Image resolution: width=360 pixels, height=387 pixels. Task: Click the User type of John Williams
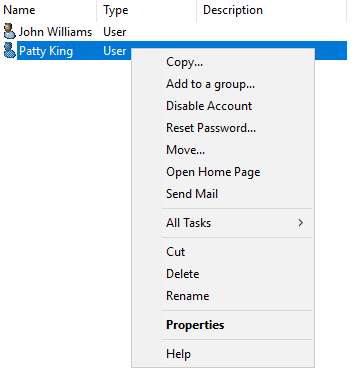click(115, 32)
